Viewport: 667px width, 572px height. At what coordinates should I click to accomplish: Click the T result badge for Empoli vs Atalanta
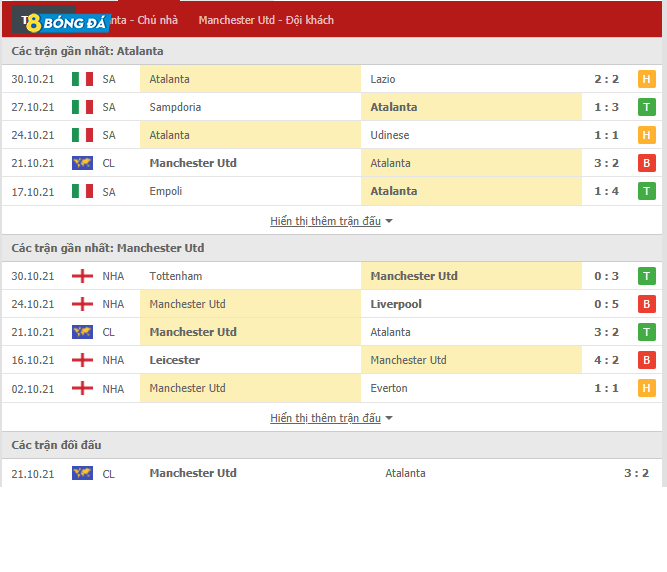click(646, 191)
